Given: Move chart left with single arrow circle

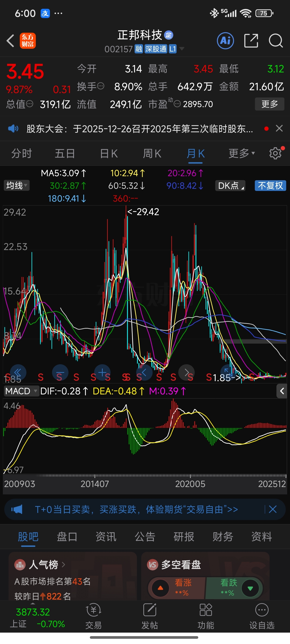Looking at the screenshot, I should pos(144,372).
